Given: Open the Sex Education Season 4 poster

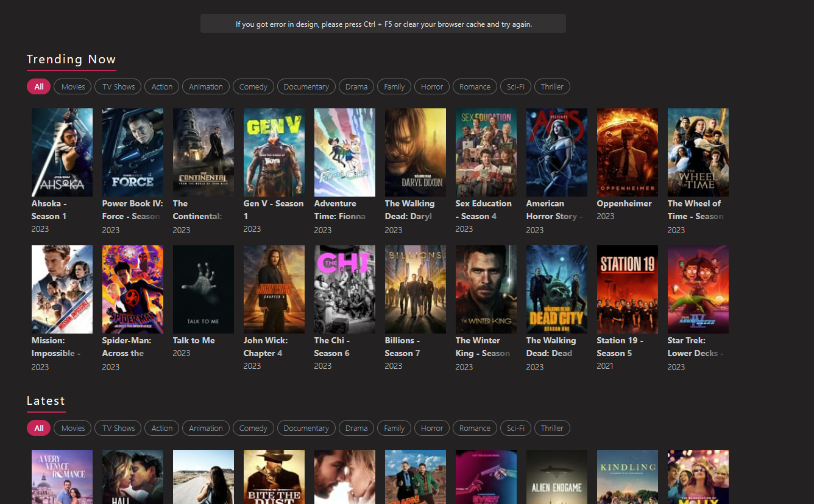Looking at the screenshot, I should [486, 152].
